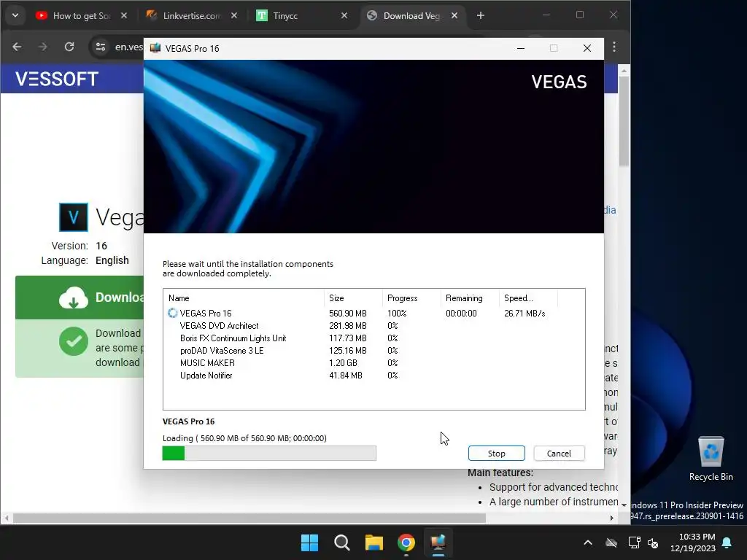Go forward in Chrome
747x560 pixels.
point(43,47)
